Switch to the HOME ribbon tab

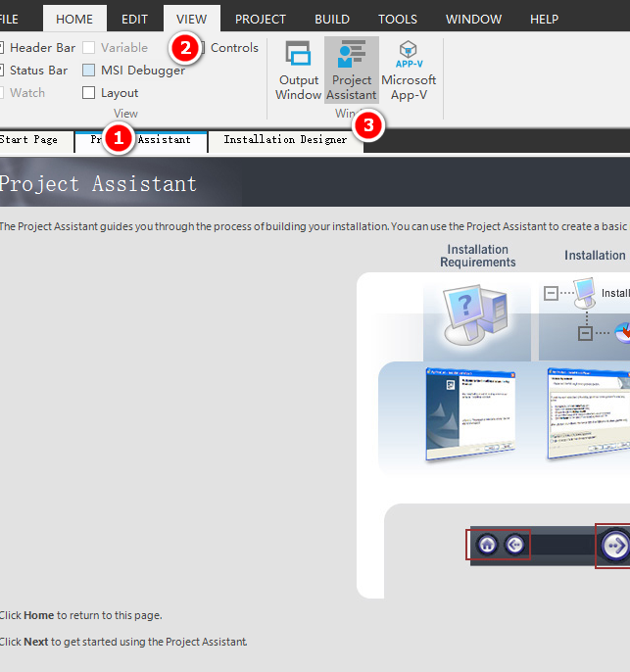click(x=74, y=19)
